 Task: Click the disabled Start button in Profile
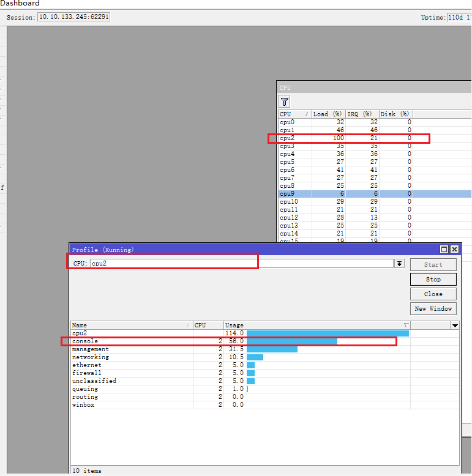(x=433, y=264)
